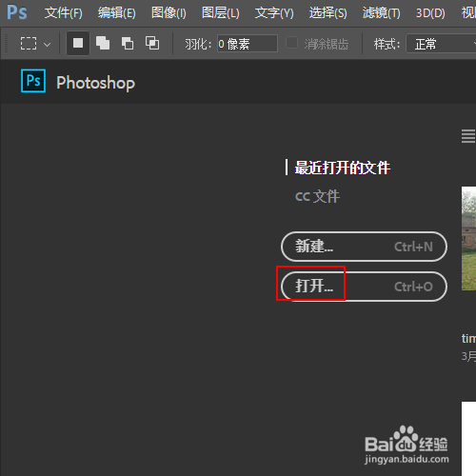
Task: Expand the marquee tool preset dropdown arrow
Action: [x=47, y=45]
